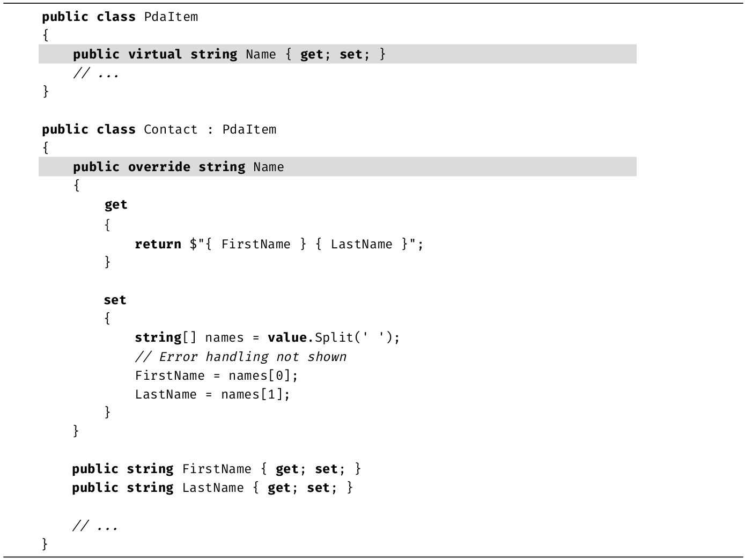Click the PdaItem base class after the colon

click(x=249, y=129)
